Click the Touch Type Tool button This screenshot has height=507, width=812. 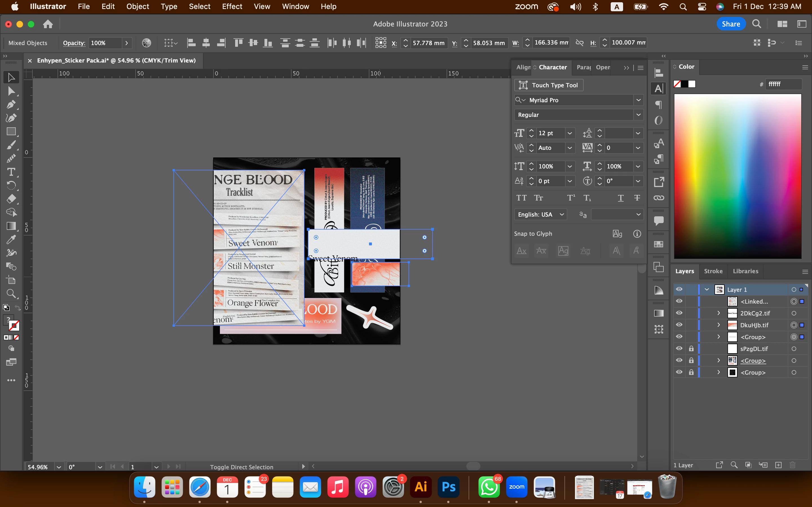coord(549,85)
